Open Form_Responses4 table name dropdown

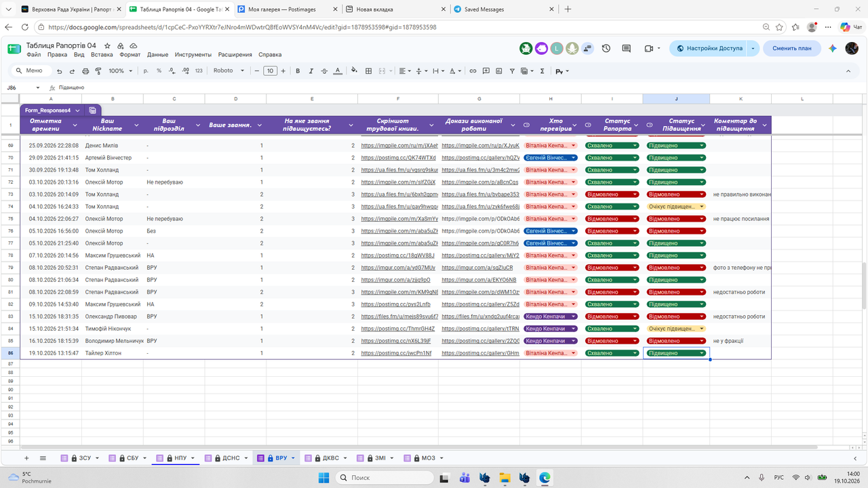pyautogui.click(x=77, y=110)
